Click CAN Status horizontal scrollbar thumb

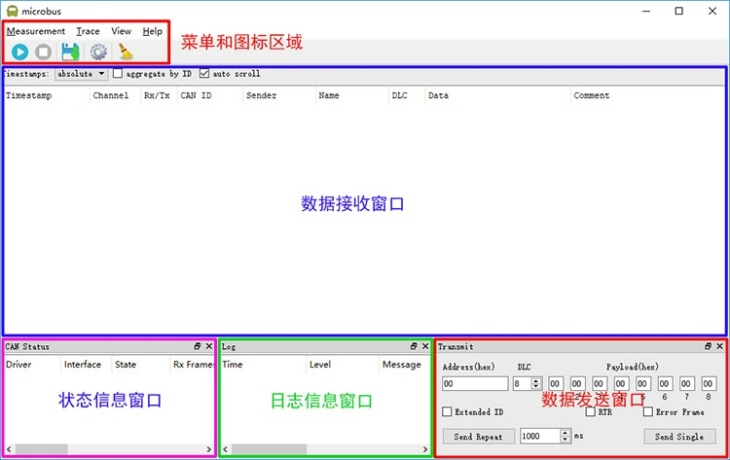pyautogui.click(x=41, y=449)
